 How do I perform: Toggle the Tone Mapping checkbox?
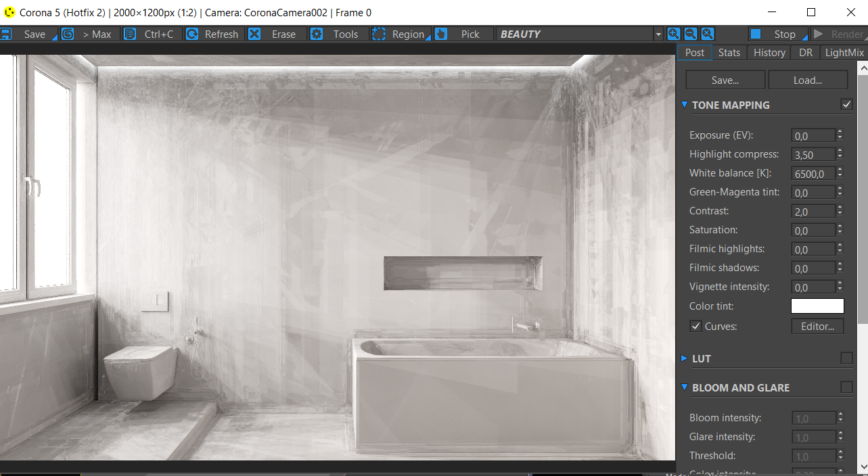tap(846, 105)
